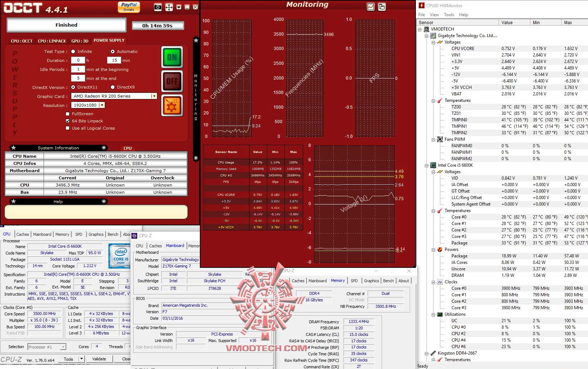
Task: Click the star icon above the Monitoring sidebar
Action: pyautogui.click(x=196, y=40)
